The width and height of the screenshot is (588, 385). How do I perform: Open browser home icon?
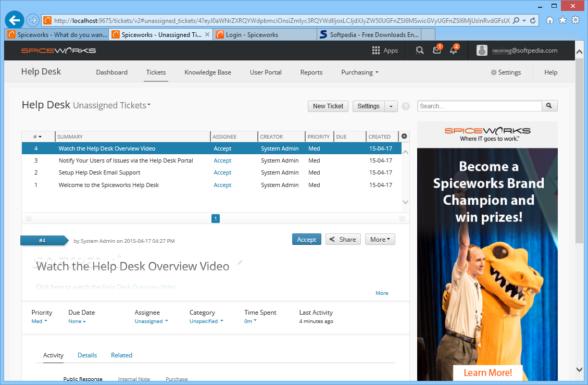click(x=550, y=20)
